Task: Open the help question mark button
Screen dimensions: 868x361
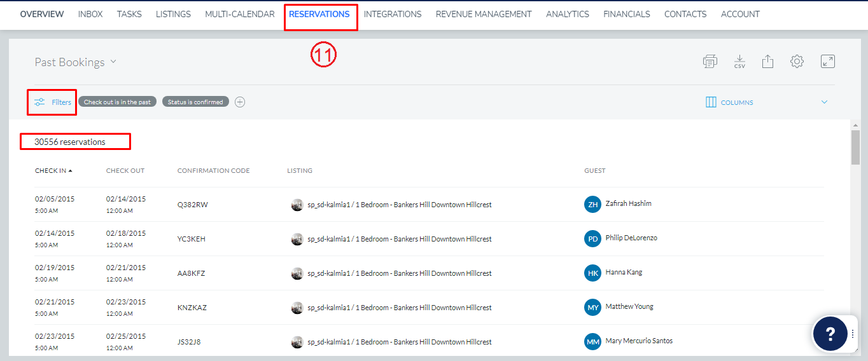Action: 830,334
